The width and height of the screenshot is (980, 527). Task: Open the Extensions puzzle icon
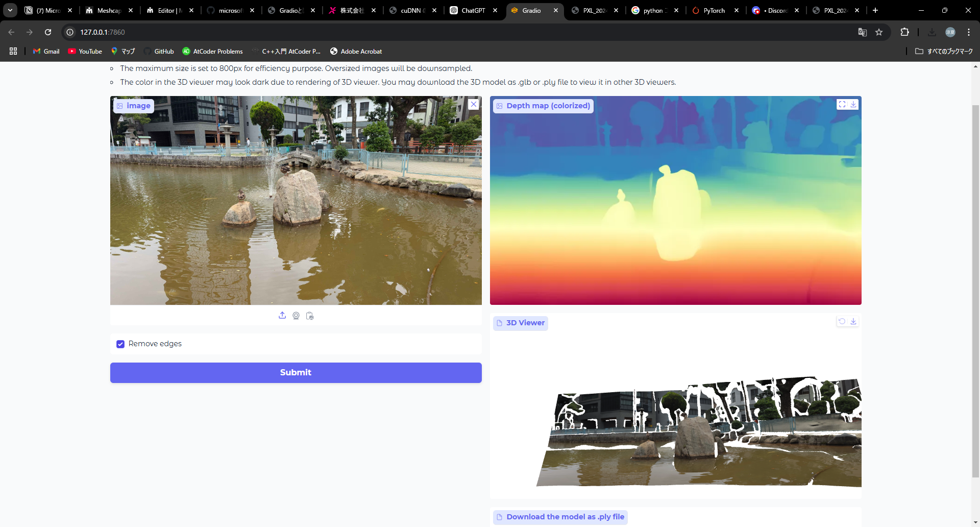click(904, 32)
